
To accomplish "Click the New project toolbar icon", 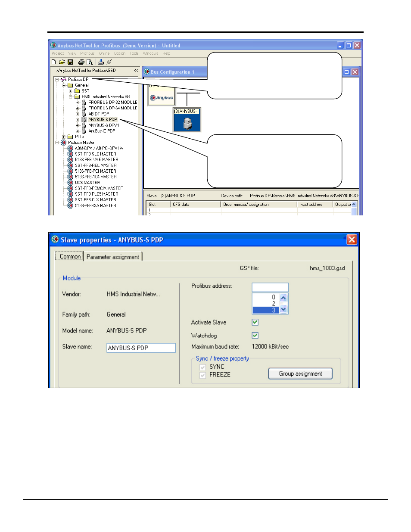I will 53,62.
